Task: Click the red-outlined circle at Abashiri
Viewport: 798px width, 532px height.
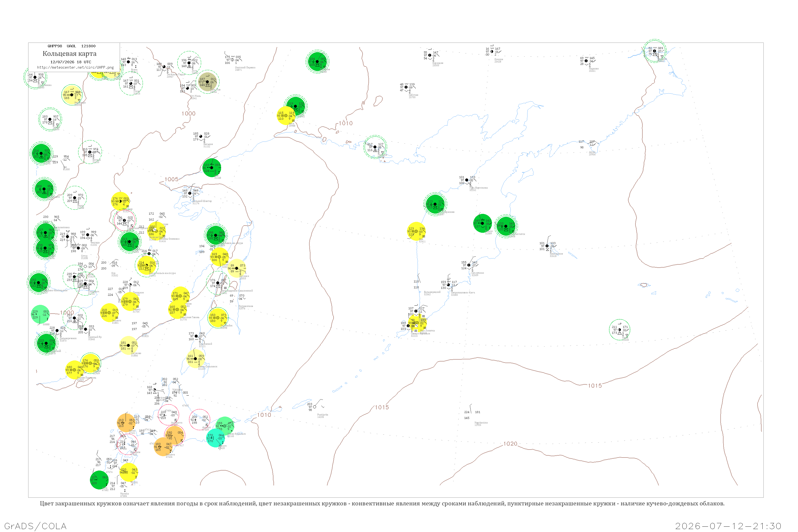Action: pos(199,420)
